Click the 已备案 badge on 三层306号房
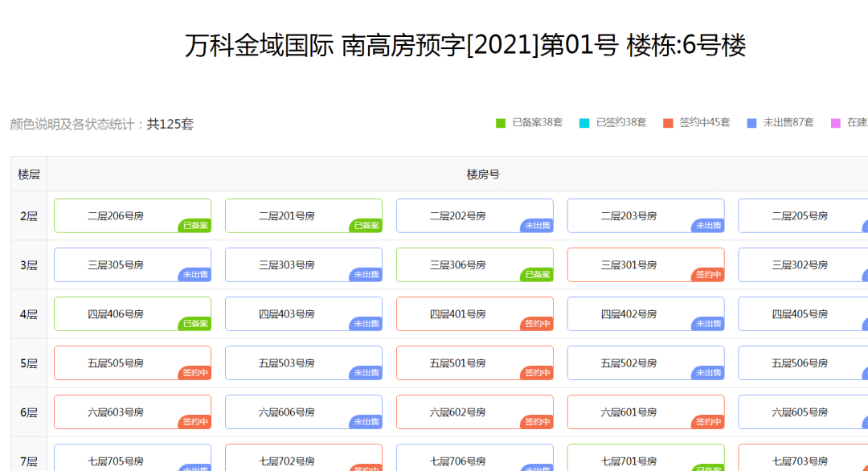Screen dimensions: 868x471 (537, 275)
